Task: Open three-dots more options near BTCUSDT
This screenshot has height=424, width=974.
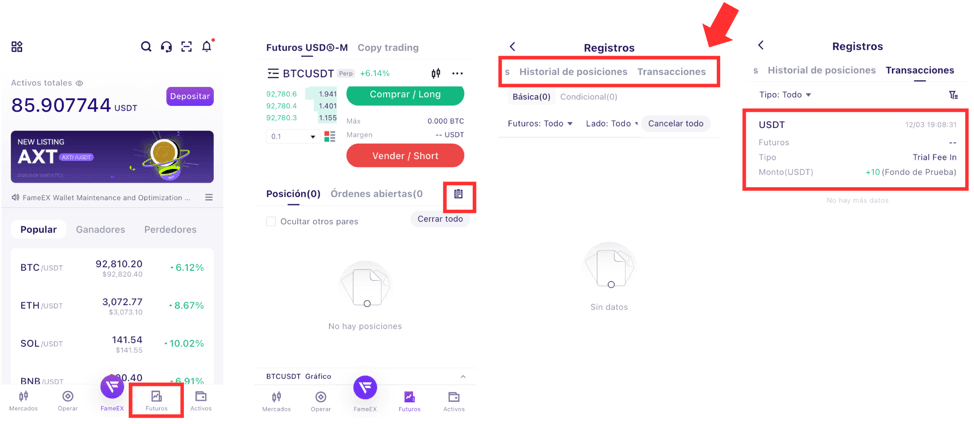Action: (457, 74)
